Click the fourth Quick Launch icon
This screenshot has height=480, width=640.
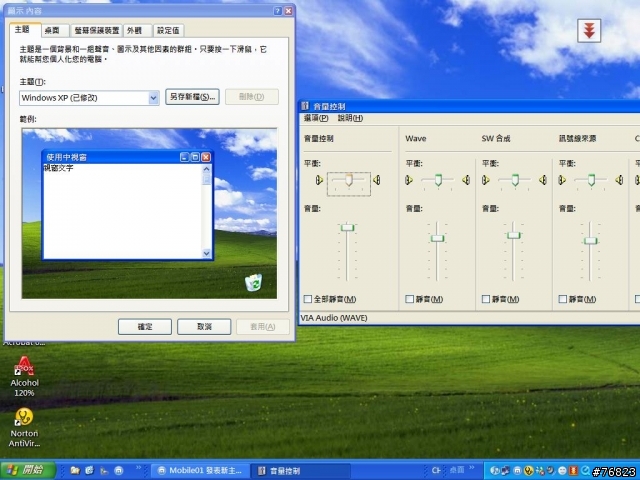[x=118, y=471]
